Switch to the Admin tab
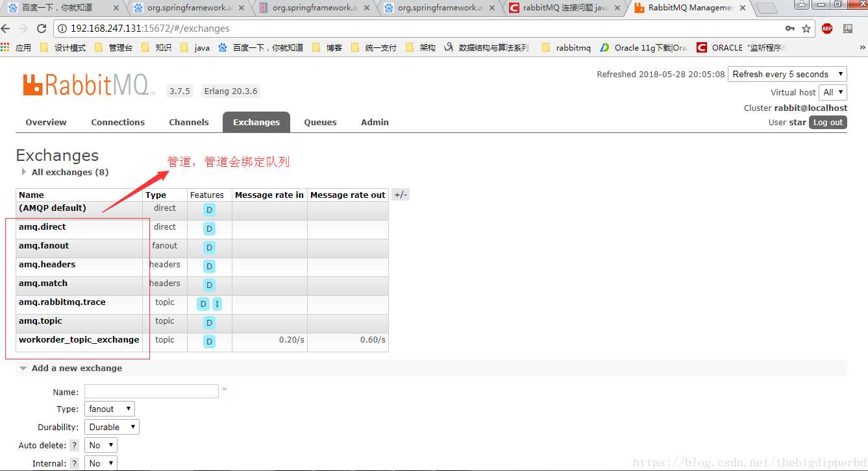 pos(375,122)
